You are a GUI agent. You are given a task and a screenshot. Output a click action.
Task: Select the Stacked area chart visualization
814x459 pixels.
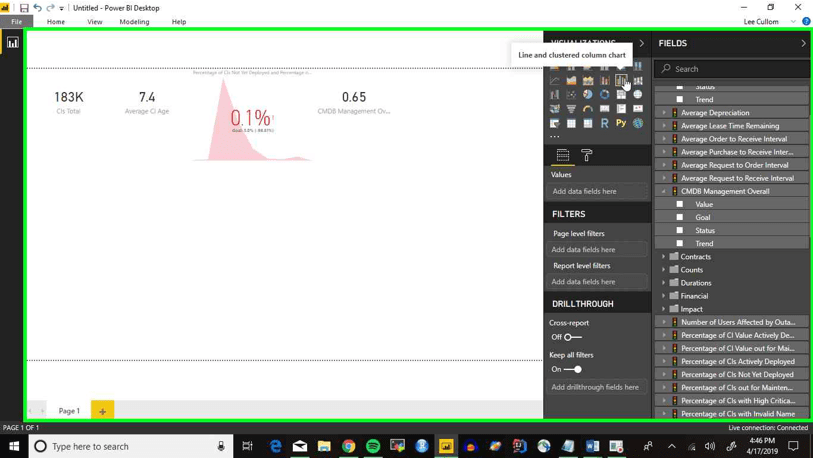pyautogui.click(x=588, y=80)
